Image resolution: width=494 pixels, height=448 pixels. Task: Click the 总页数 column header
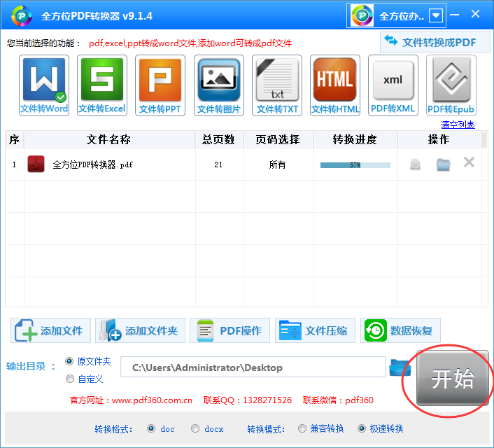(219, 140)
